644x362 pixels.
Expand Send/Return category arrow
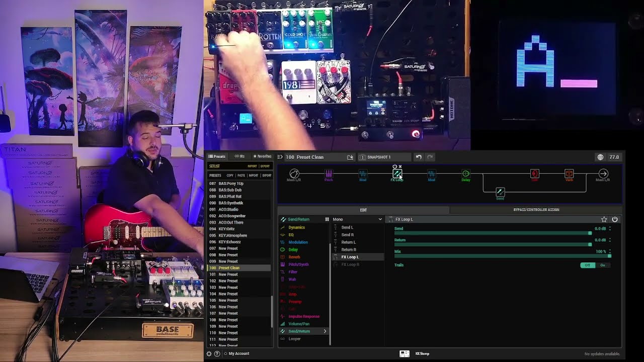pyautogui.click(x=325, y=331)
